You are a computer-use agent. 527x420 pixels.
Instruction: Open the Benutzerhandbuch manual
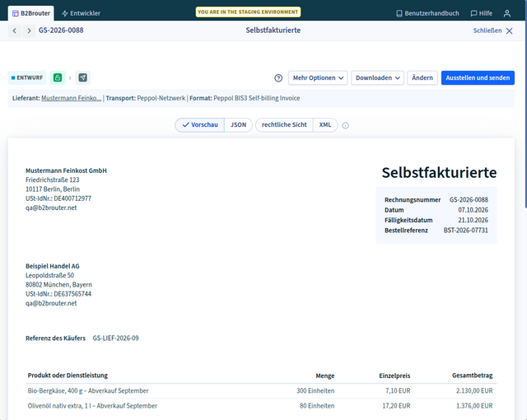[427, 13]
